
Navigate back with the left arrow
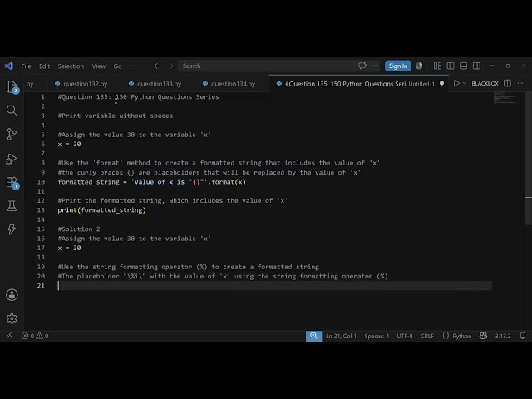pos(157,66)
